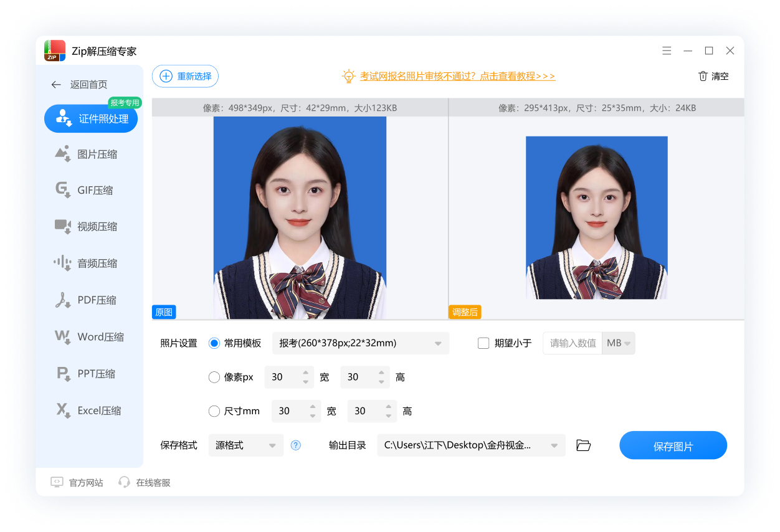This screenshot has width=780, height=532.
Task: Open the 源格式 save format dropdown
Action: pyautogui.click(x=272, y=445)
